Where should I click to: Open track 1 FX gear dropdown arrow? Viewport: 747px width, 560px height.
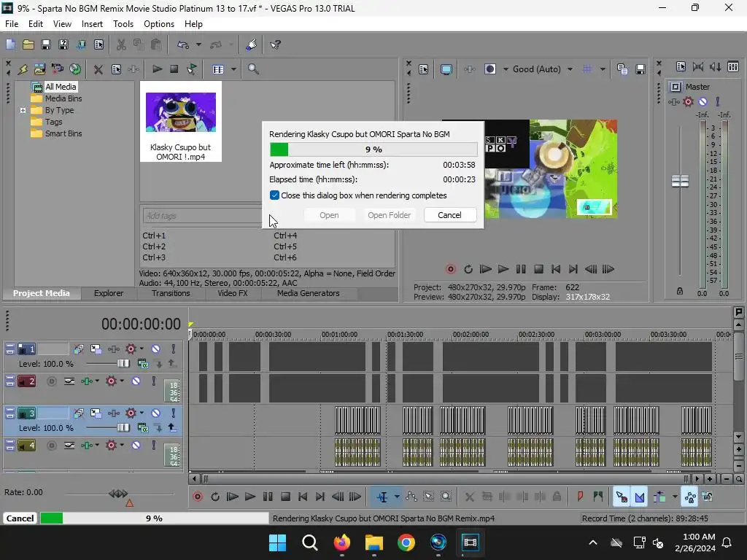click(142, 349)
